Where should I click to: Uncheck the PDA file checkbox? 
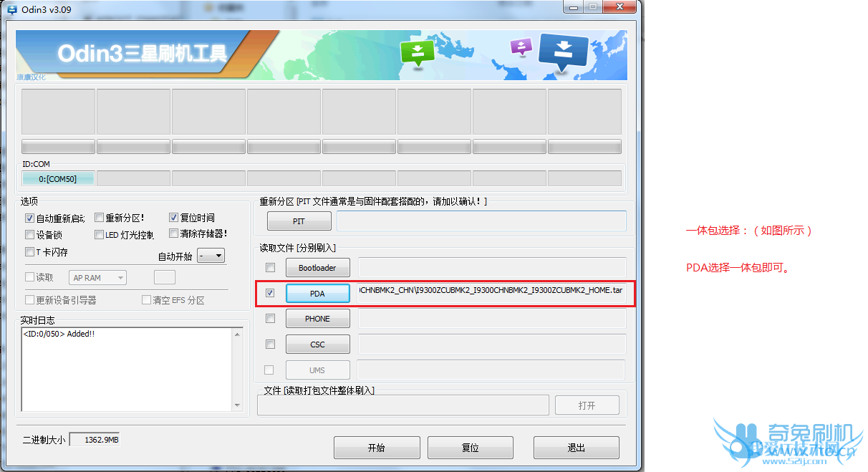[270, 293]
